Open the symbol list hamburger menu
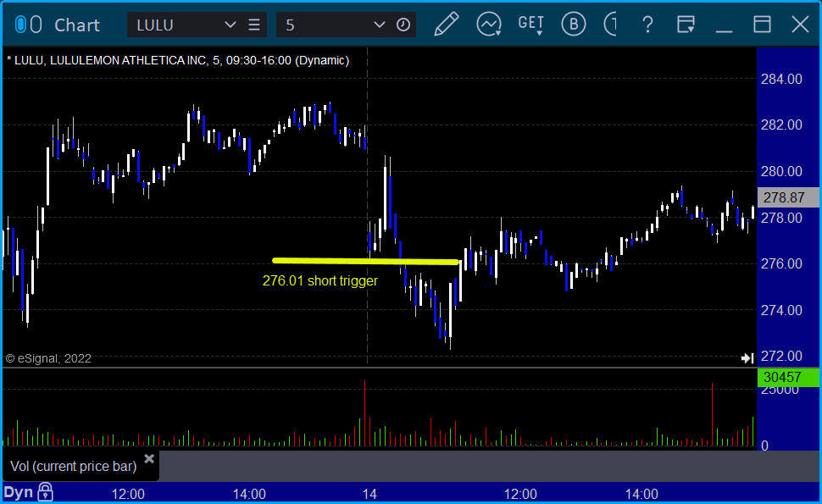Viewport: 822px width, 504px height. tap(254, 25)
